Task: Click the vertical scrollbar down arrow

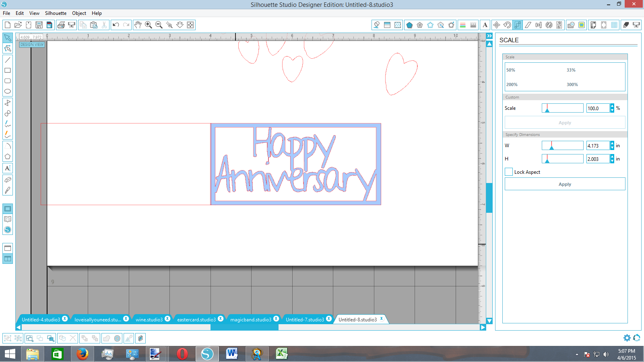Action: point(489,321)
